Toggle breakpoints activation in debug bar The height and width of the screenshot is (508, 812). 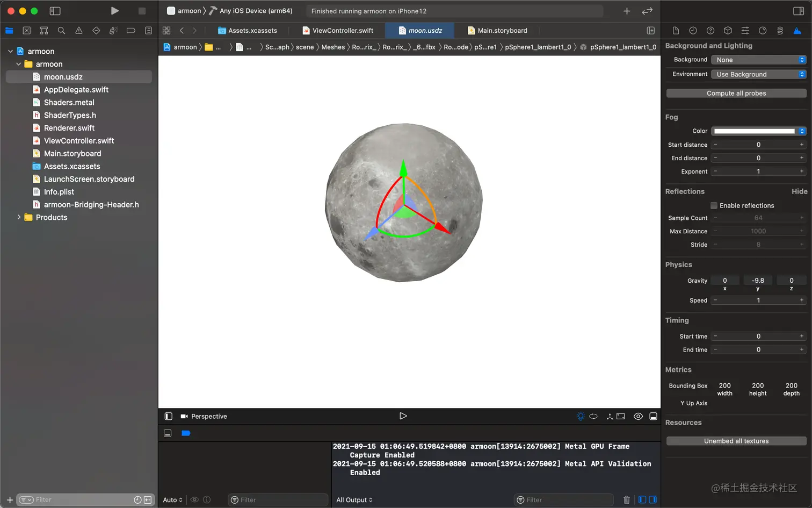pyautogui.click(x=186, y=433)
